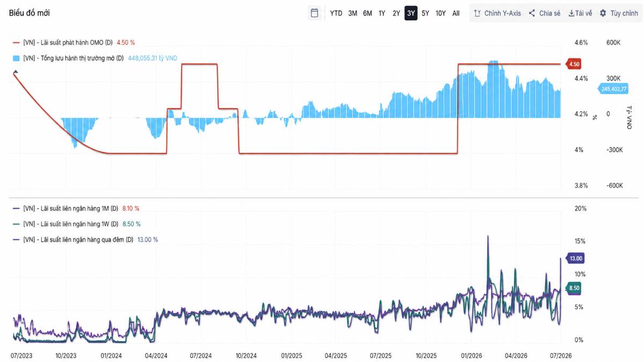Click the 13.00 overnight rate tag
This screenshot has width=644, height=362.
tap(575, 258)
